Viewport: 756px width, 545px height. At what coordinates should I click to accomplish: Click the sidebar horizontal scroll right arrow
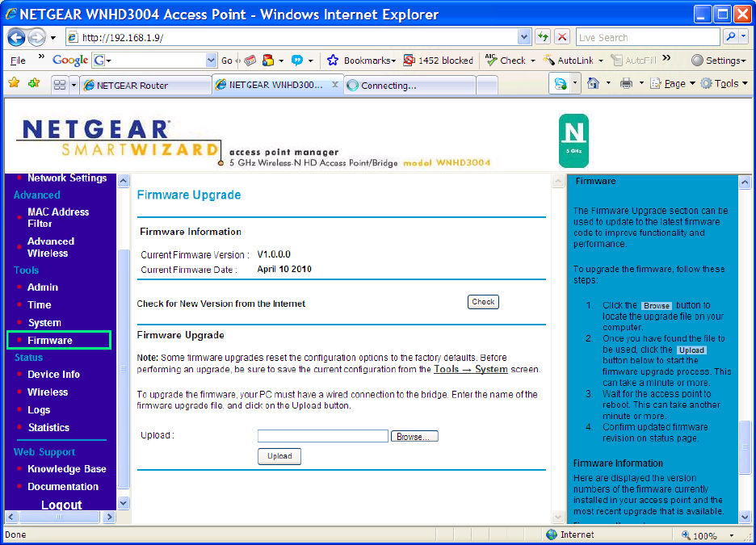pyautogui.click(x=110, y=517)
